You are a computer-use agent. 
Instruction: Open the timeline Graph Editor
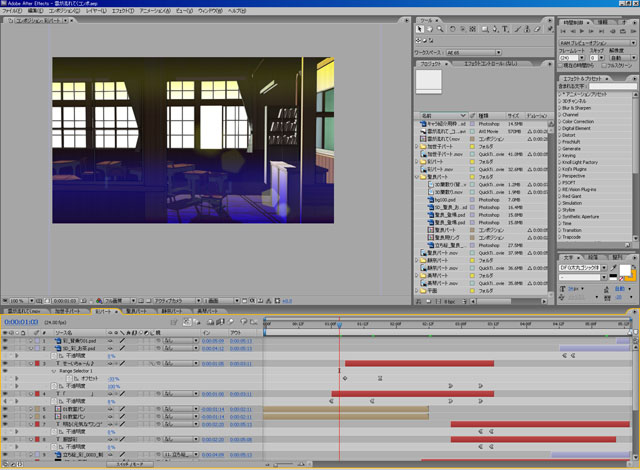tap(254, 322)
